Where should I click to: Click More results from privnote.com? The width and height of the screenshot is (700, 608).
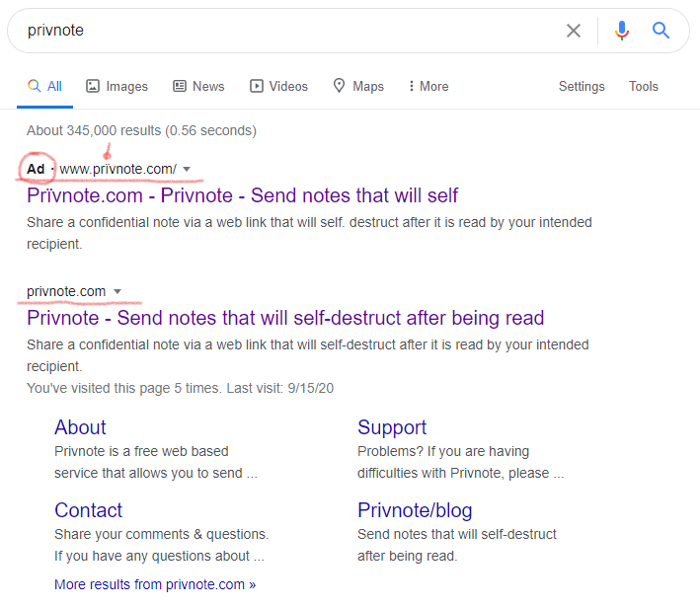155,584
